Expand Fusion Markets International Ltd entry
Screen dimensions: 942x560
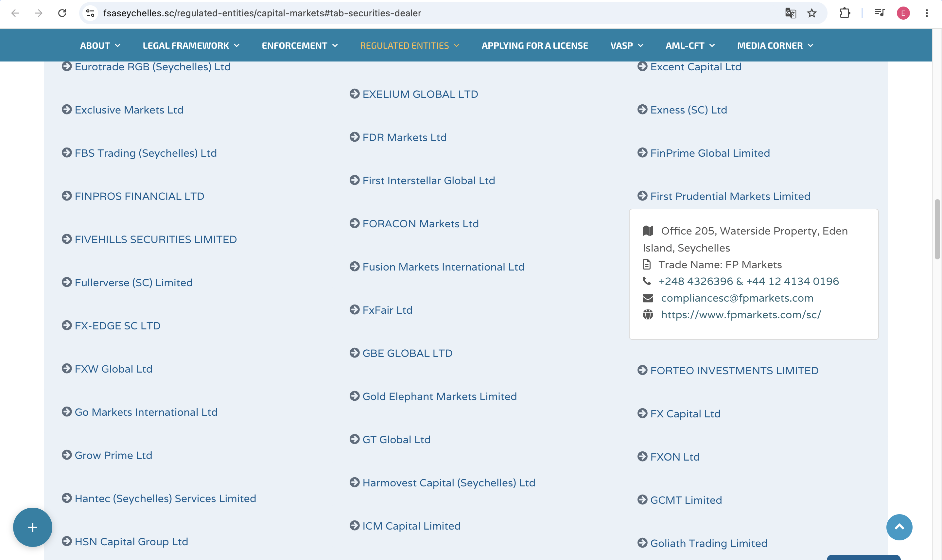(x=443, y=267)
